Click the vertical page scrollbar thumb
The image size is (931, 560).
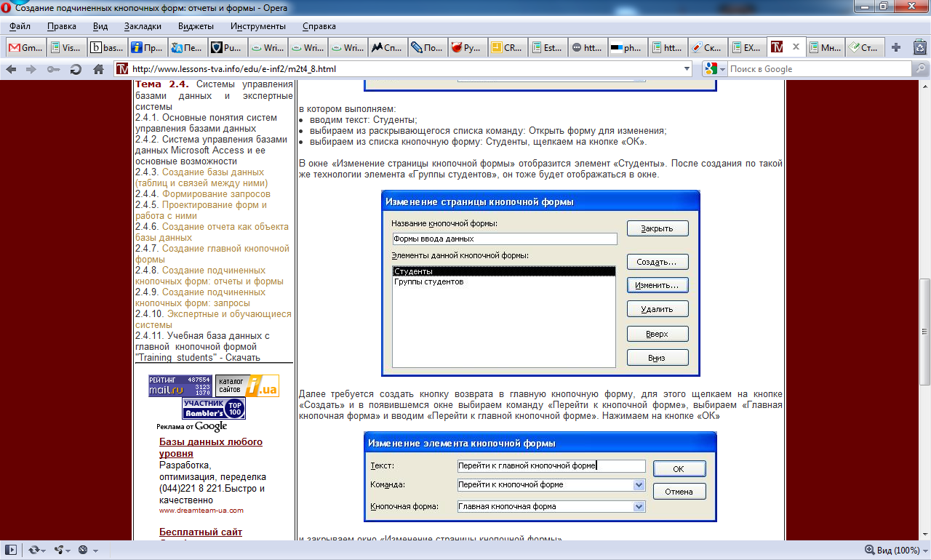tap(924, 332)
